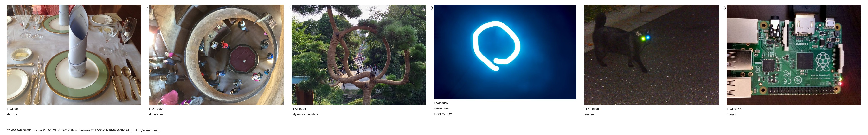
Task: Click the arrow after the glowing blue ring photo
Action: pyautogui.click(x=580, y=8)
